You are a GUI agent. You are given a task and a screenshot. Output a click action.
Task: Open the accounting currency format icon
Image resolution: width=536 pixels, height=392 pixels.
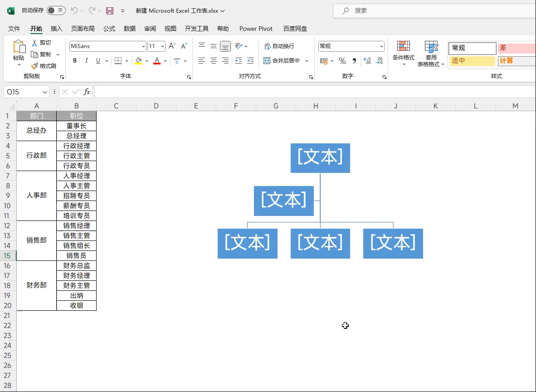point(324,61)
